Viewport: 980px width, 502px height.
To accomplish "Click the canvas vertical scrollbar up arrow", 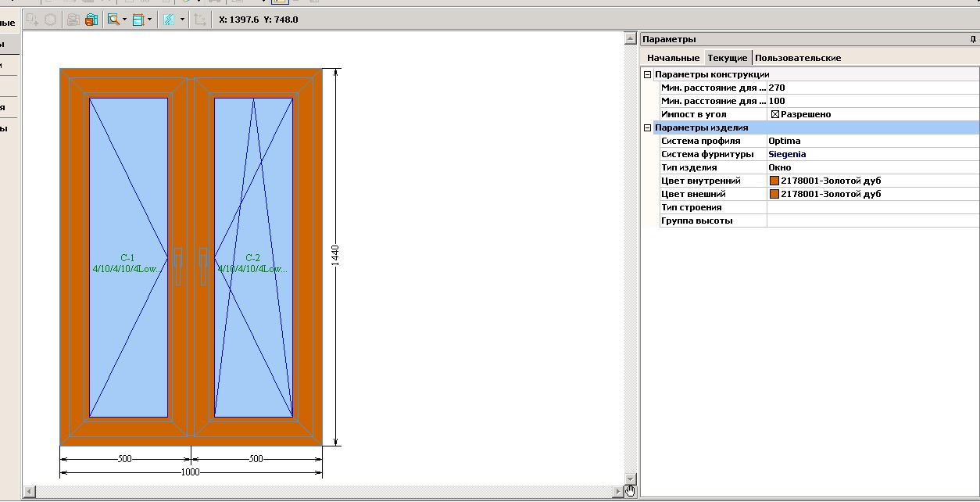I will (631, 38).
